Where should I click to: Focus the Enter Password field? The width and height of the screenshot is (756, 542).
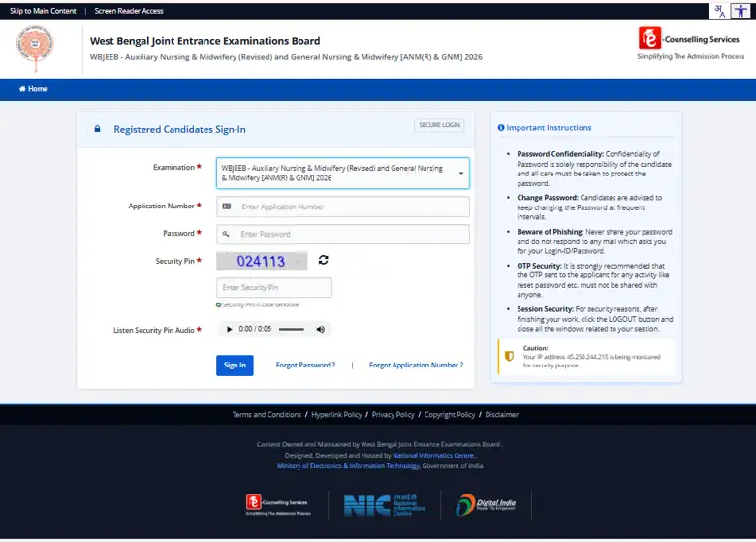tap(343, 234)
